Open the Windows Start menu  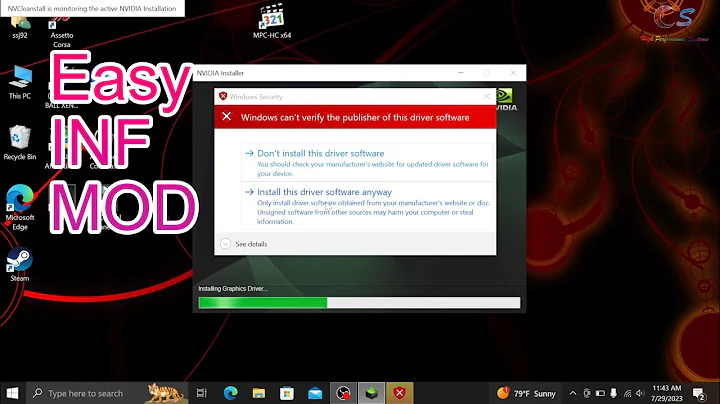[x=12, y=393]
